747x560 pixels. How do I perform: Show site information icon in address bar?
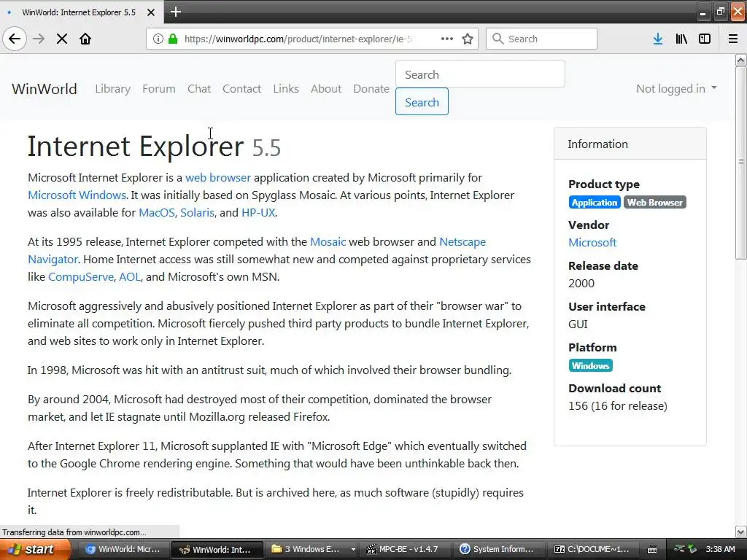158,39
